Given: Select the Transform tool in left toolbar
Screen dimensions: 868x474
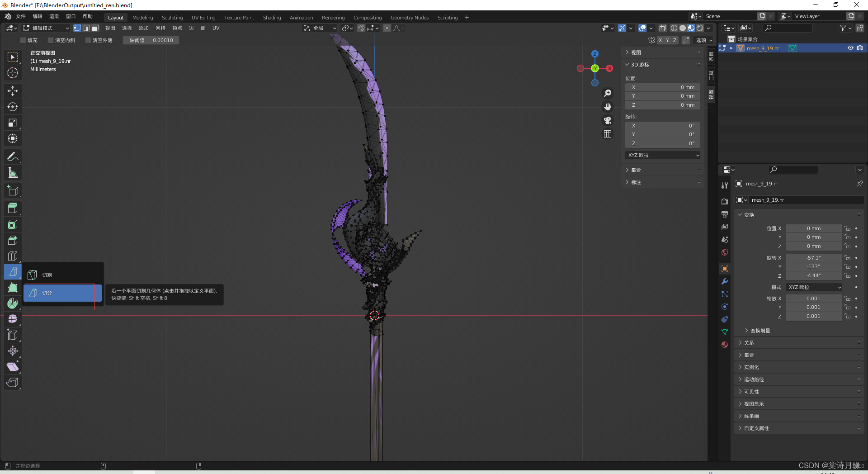Looking at the screenshot, I should click(13, 138).
